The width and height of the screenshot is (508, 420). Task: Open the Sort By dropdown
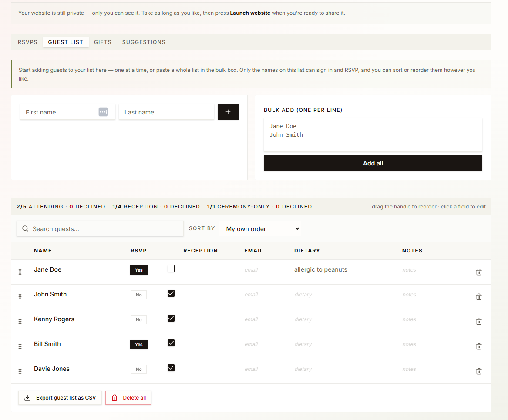click(260, 228)
